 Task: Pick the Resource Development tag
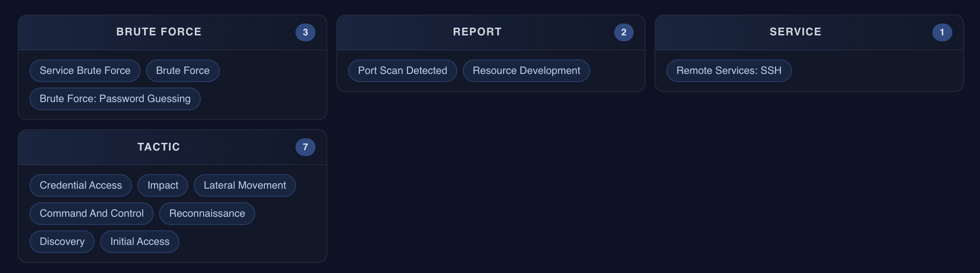526,71
